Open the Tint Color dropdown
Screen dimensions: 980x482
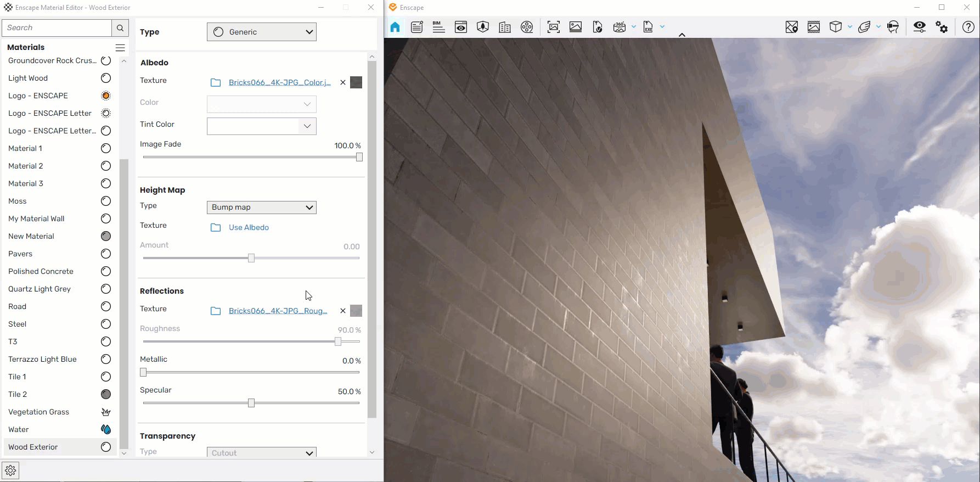point(262,126)
